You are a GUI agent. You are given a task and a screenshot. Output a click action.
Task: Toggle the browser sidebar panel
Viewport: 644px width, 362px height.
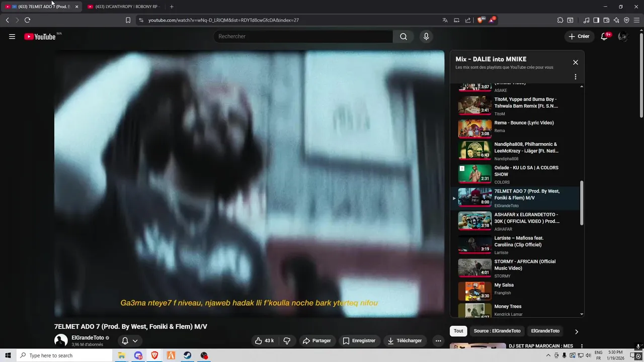[596, 20]
